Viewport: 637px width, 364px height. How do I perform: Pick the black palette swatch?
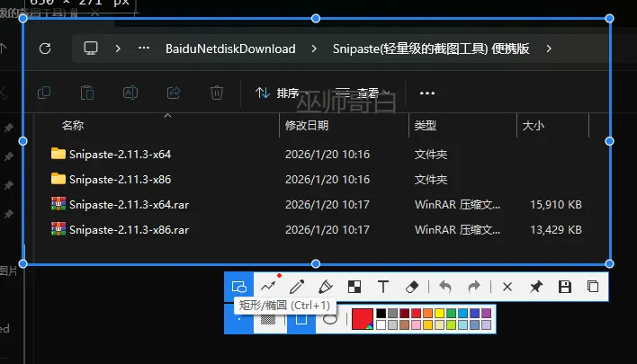381,314
